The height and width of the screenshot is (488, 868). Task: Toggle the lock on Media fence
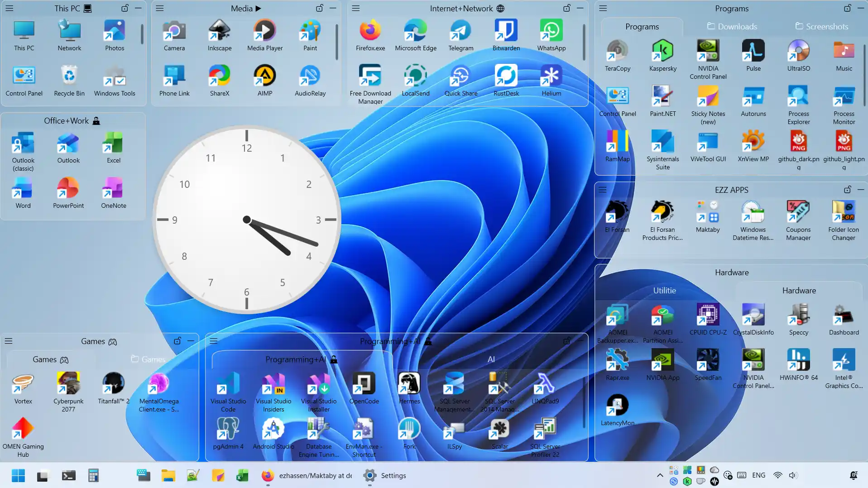pos(319,8)
